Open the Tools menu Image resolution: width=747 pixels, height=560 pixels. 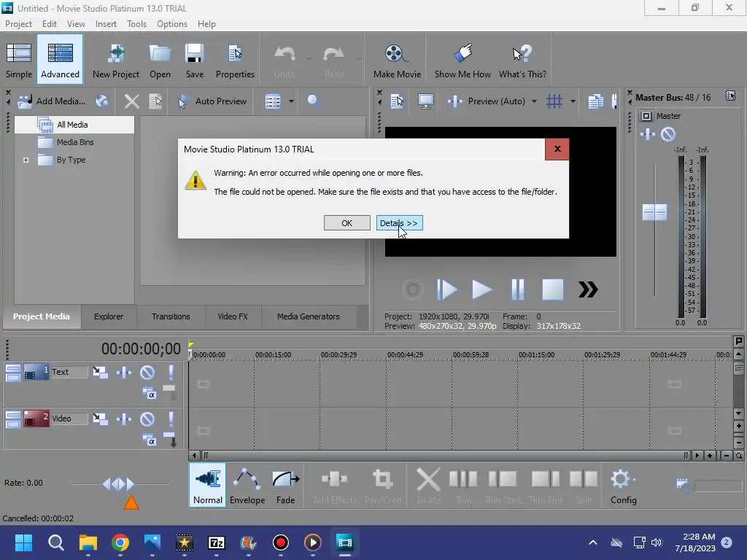(136, 24)
